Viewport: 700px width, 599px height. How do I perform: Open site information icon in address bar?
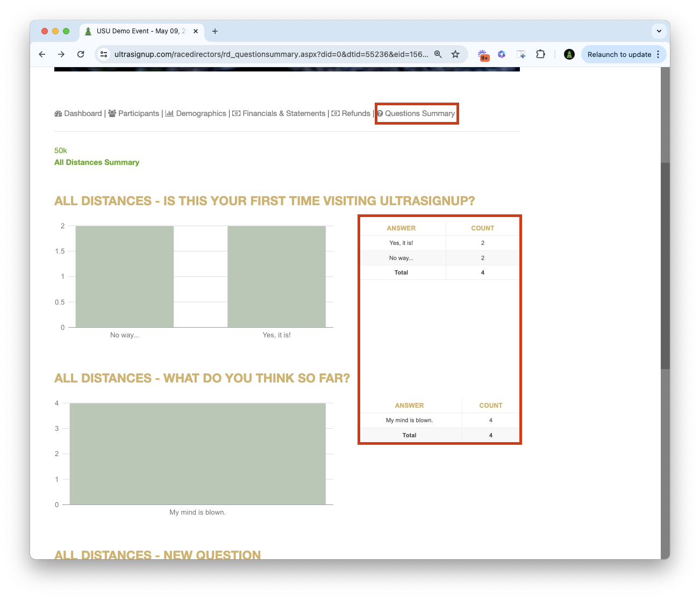(104, 54)
